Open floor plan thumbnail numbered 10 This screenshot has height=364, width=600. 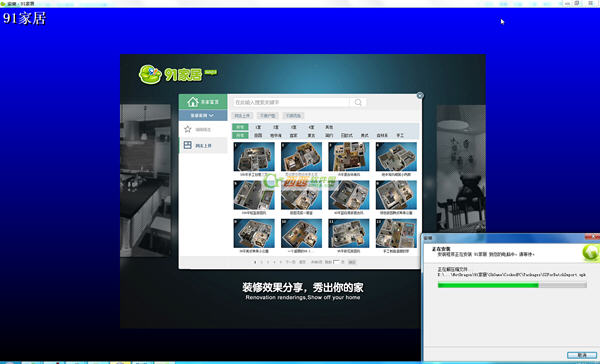(301, 233)
